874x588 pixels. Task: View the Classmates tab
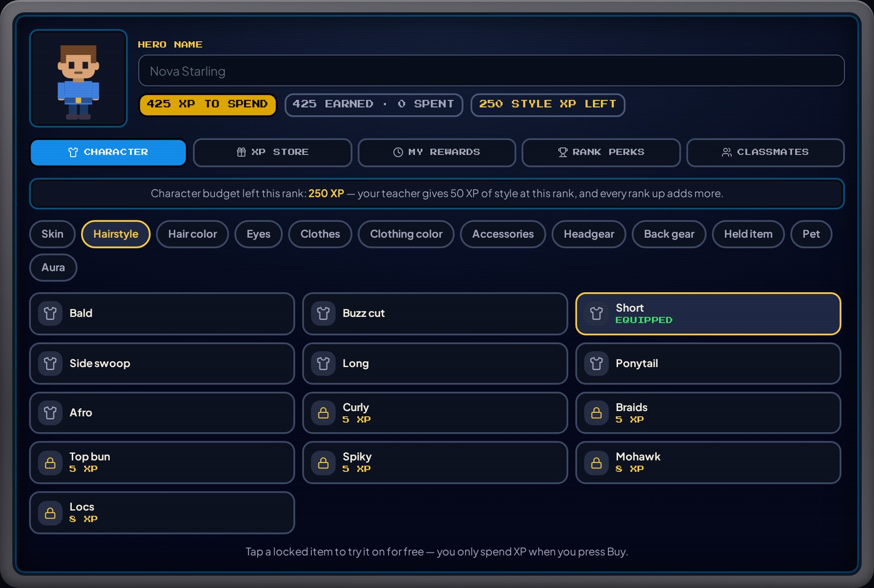click(x=765, y=152)
